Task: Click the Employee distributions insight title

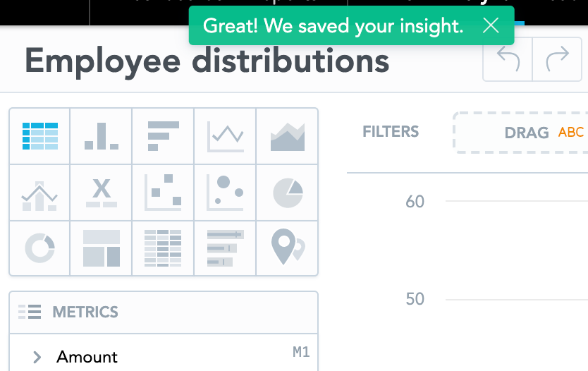Action: pyautogui.click(x=207, y=61)
